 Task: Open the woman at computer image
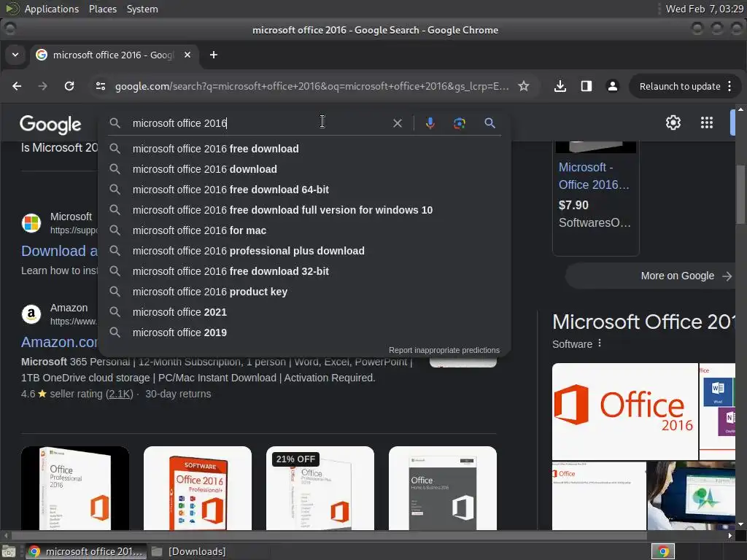pyautogui.click(x=692, y=496)
